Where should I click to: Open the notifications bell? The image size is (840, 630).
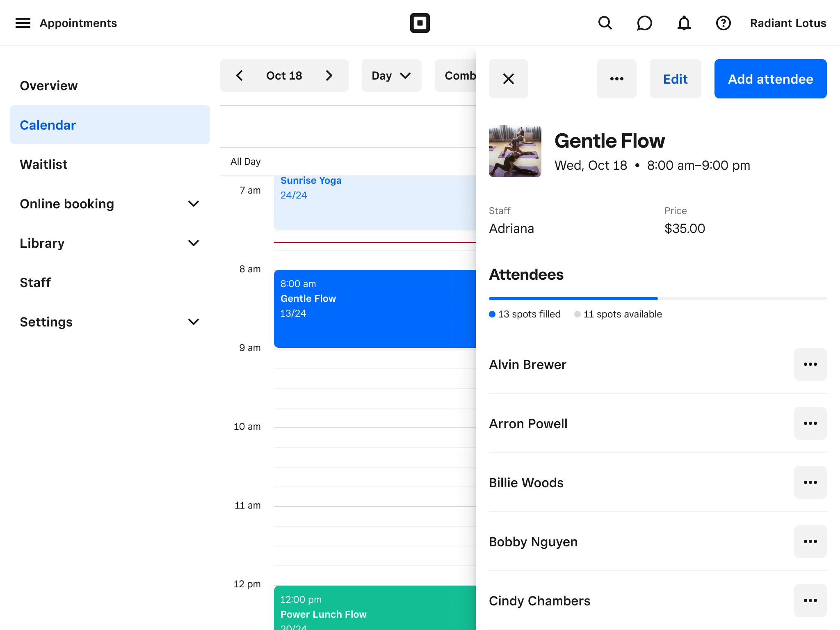(x=684, y=23)
